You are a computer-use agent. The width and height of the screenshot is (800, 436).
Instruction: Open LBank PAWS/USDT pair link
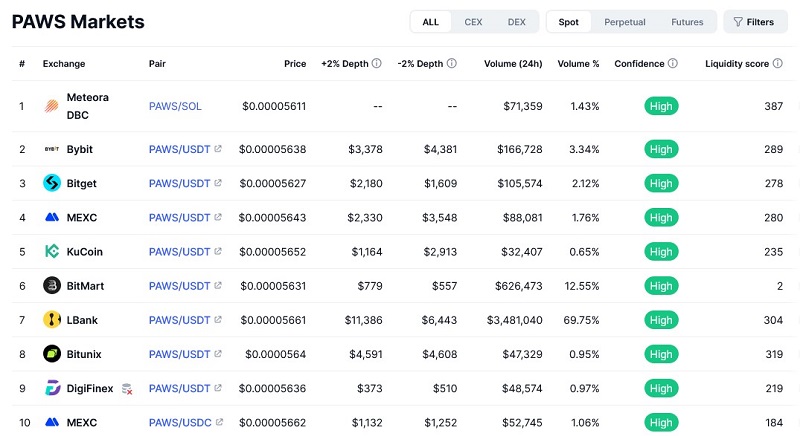[180, 320]
